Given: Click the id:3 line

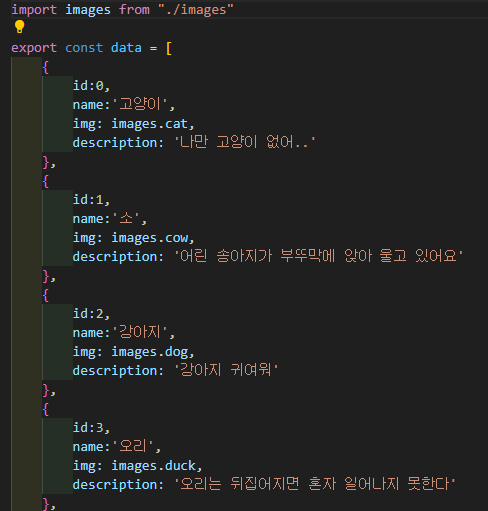Looking at the screenshot, I should [91, 428].
